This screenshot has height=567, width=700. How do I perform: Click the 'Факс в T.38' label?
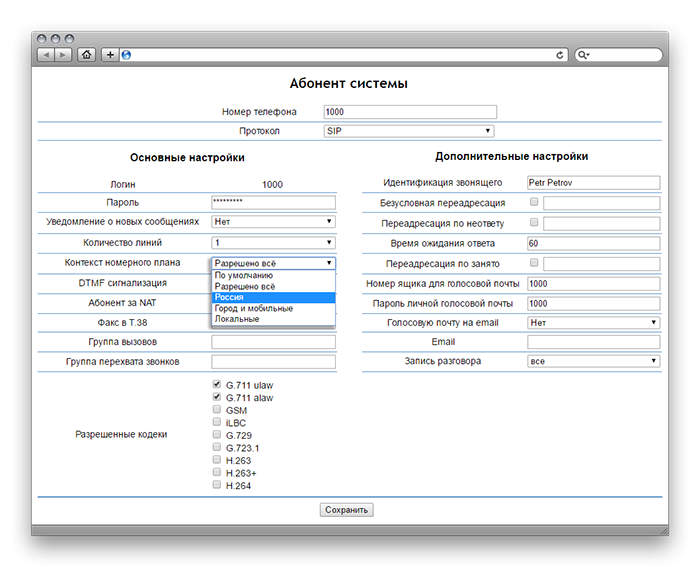tap(122, 322)
